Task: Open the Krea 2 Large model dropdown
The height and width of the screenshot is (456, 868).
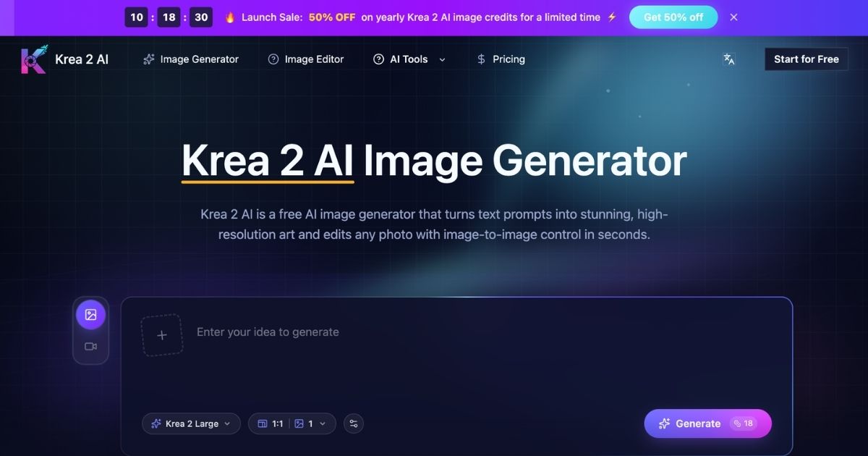Action: point(191,423)
